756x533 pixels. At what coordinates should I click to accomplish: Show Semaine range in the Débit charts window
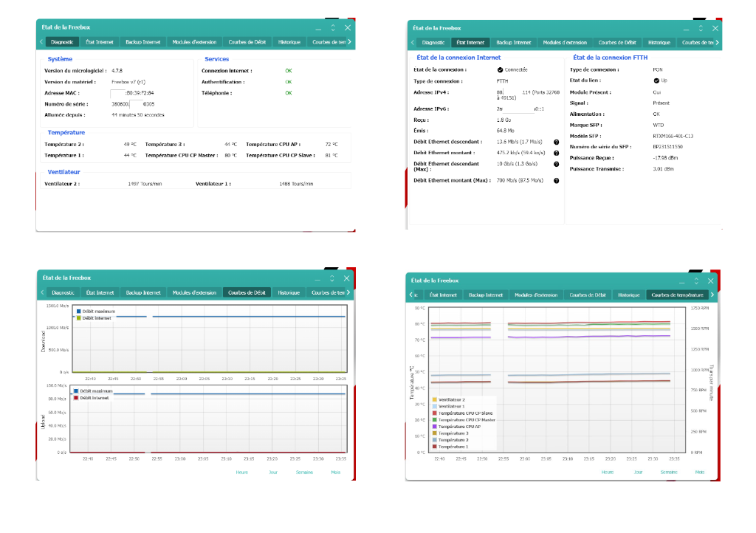[x=305, y=472]
